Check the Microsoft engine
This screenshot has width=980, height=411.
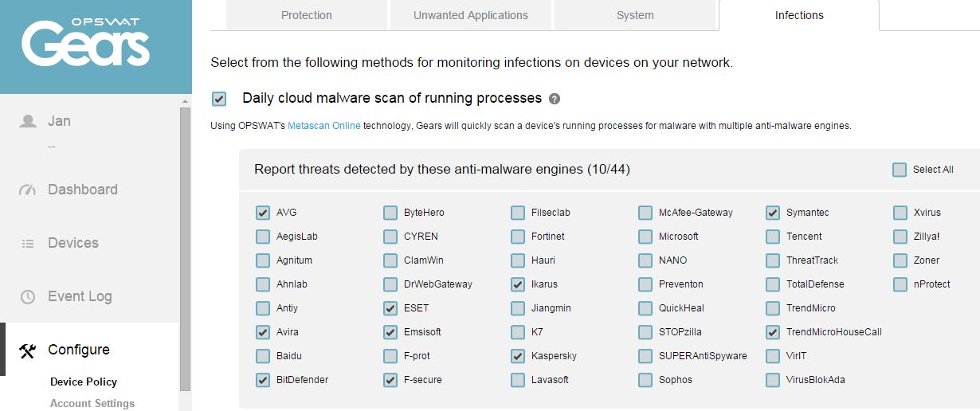point(645,237)
